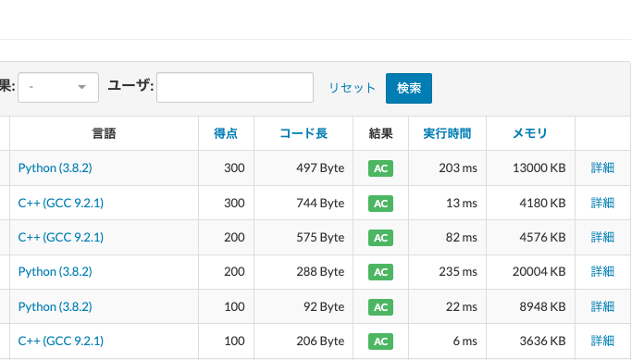The height and width of the screenshot is (360, 644).
Task: Select the 13 ms execution time cell
Action: pos(447,203)
